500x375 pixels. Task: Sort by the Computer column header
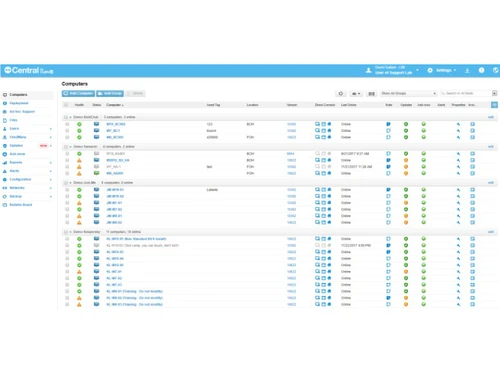pyautogui.click(x=115, y=105)
